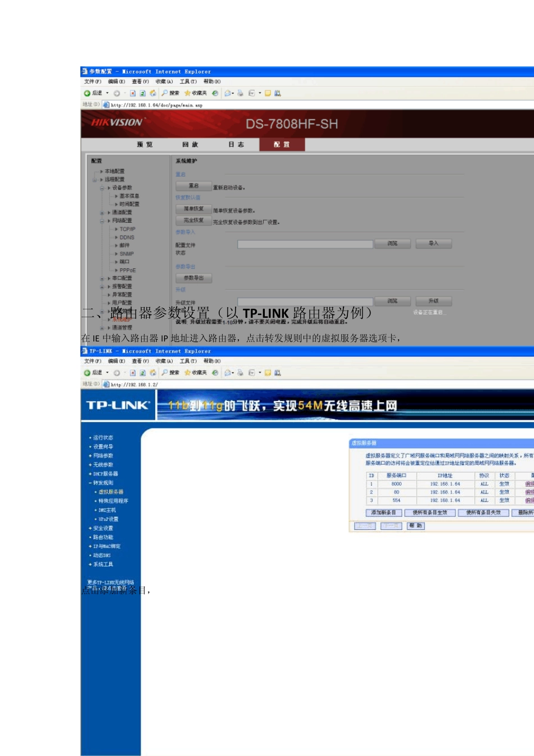Image resolution: width=534 pixels, height=756 pixels.
Task: Select TCP/IP item in network tree
Action: [127, 229]
